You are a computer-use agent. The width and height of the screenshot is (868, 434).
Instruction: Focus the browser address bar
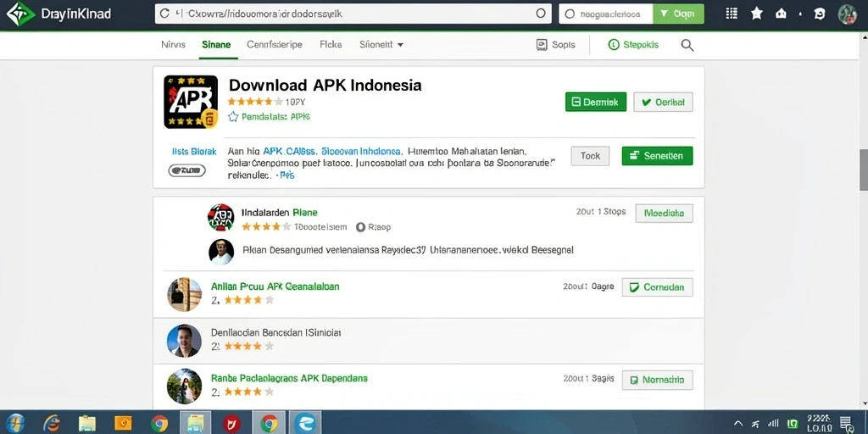(353, 14)
